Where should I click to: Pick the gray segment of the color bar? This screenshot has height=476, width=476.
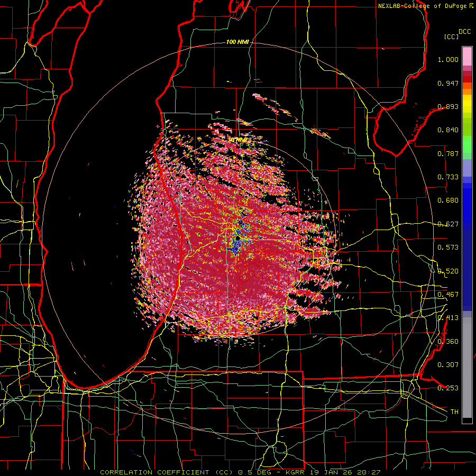[467, 368]
